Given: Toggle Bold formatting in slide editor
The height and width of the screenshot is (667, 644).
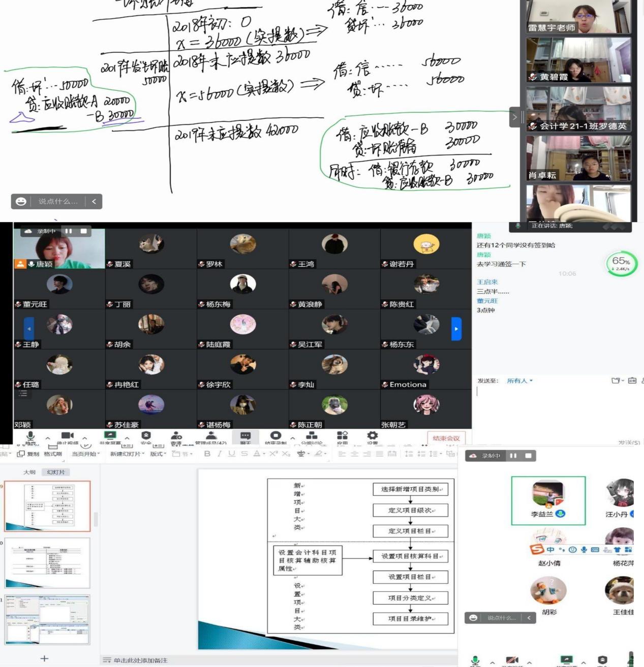Looking at the screenshot, I should click(x=207, y=454).
